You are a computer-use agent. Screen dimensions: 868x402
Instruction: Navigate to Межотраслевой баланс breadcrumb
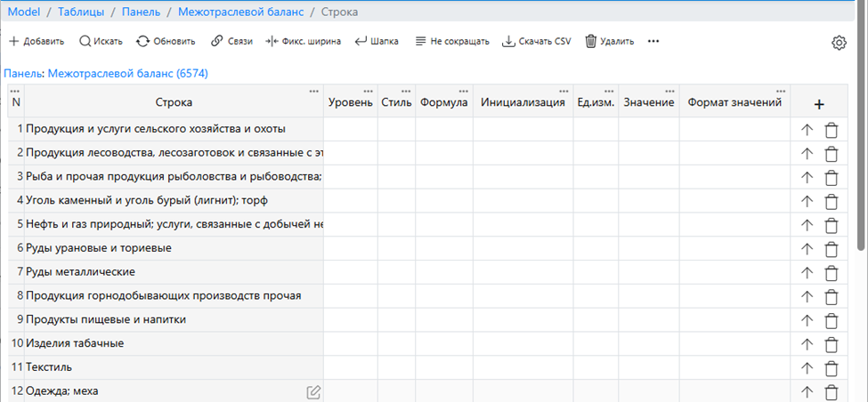tap(239, 12)
